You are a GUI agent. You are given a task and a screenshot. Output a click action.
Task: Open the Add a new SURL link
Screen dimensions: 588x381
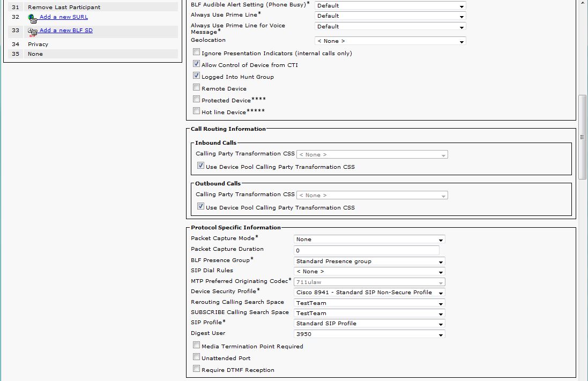(x=63, y=17)
